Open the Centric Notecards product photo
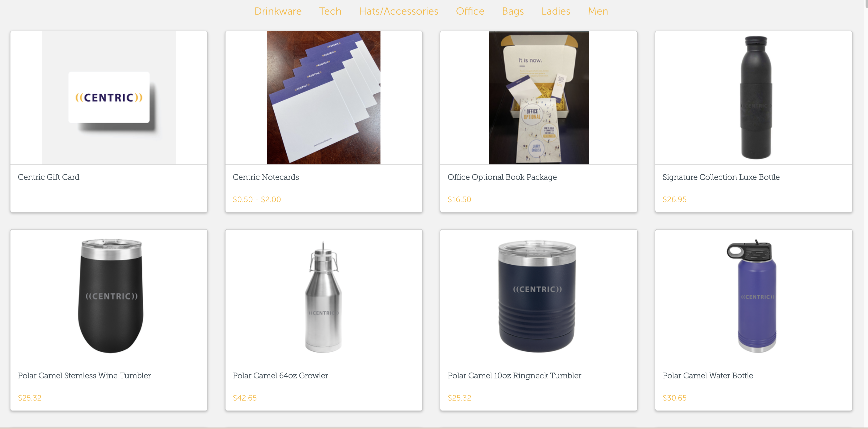 click(324, 98)
